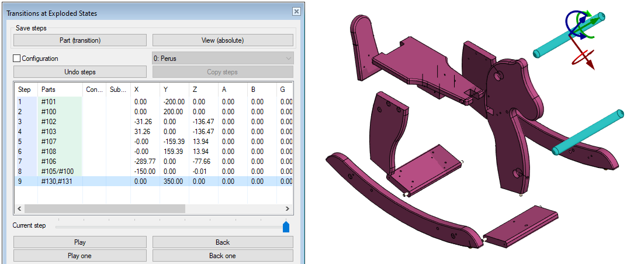Click the Part (transition) button
Screen dimensions: 644x264
point(80,40)
